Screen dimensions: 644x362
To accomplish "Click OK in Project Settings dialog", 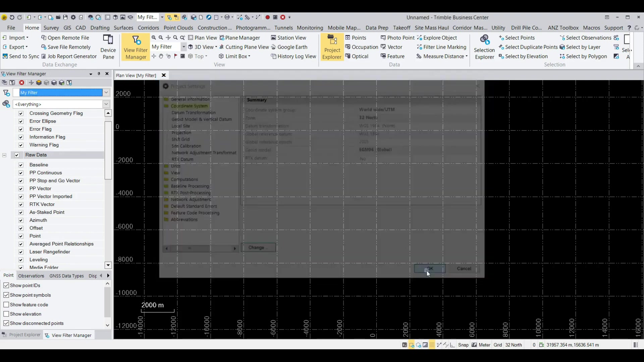I will tap(430, 269).
